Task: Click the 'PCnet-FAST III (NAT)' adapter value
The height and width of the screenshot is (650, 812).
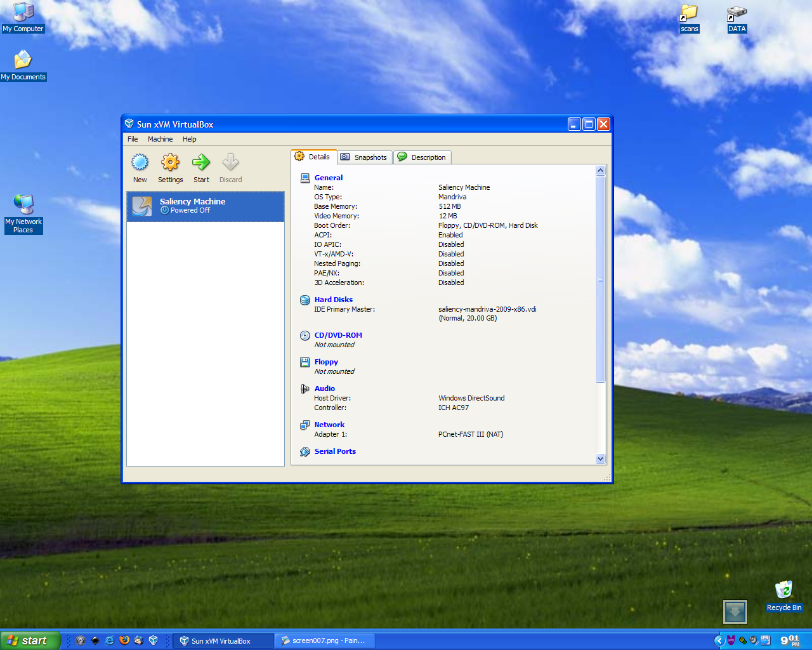Action: [x=471, y=434]
